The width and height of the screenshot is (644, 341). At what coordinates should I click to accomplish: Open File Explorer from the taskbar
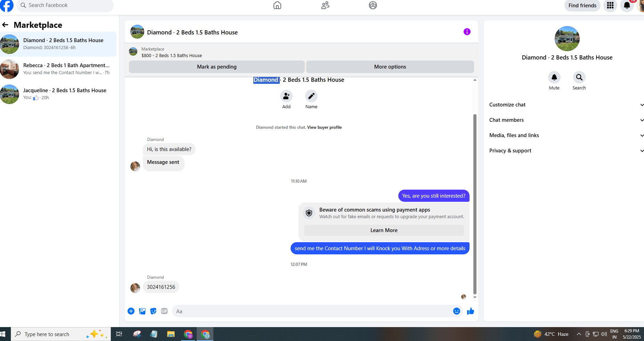click(171, 334)
